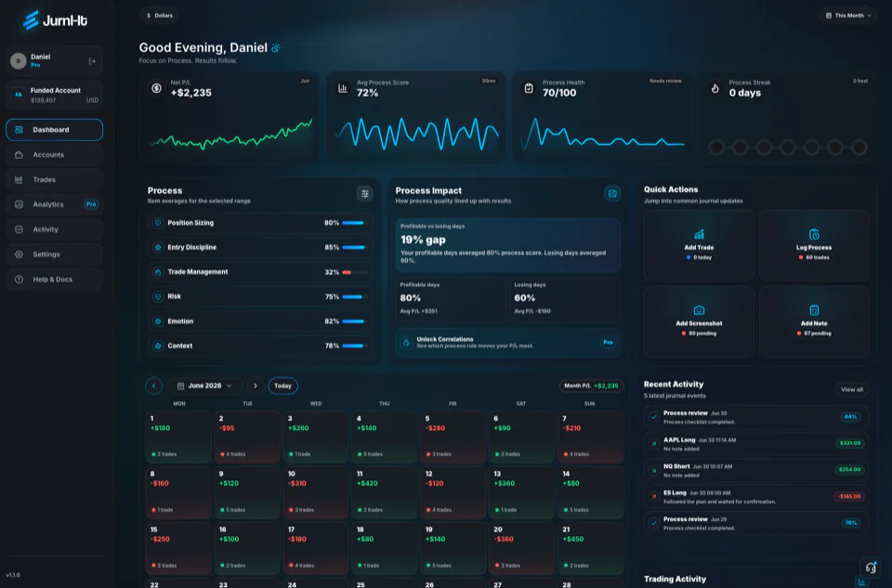Select the June 13 calendar day +$360

click(521, 492)
